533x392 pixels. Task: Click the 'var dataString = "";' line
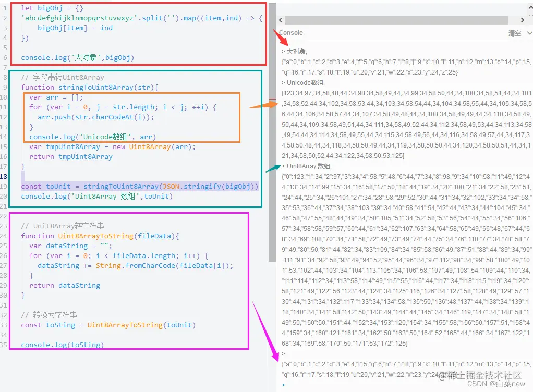click(71, 246)
